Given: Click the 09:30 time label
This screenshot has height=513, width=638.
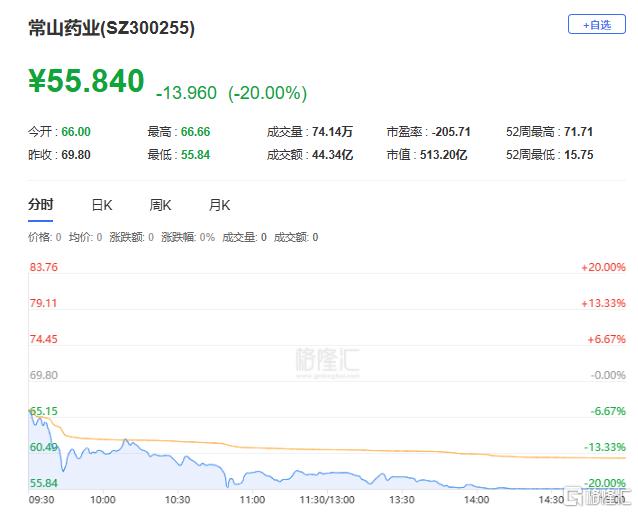Looking at the screenshot, I should [x=42, y=500].
